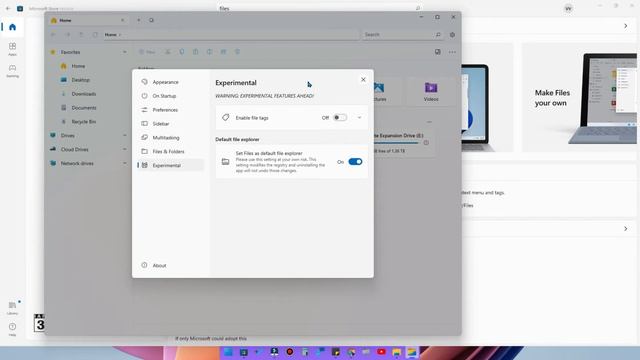The image size is (640, 360).
Task: Click the forward arrow in Files window
Action: [68, 35]
